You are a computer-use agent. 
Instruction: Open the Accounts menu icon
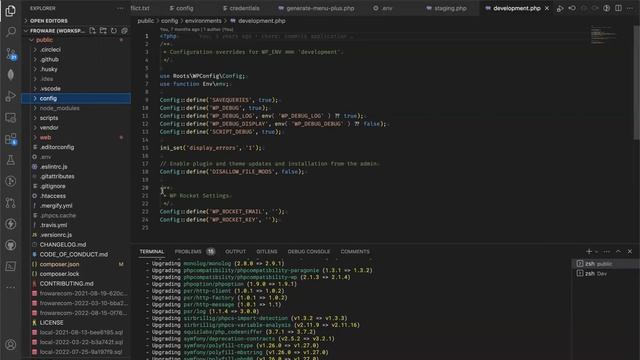click(11, 344)
